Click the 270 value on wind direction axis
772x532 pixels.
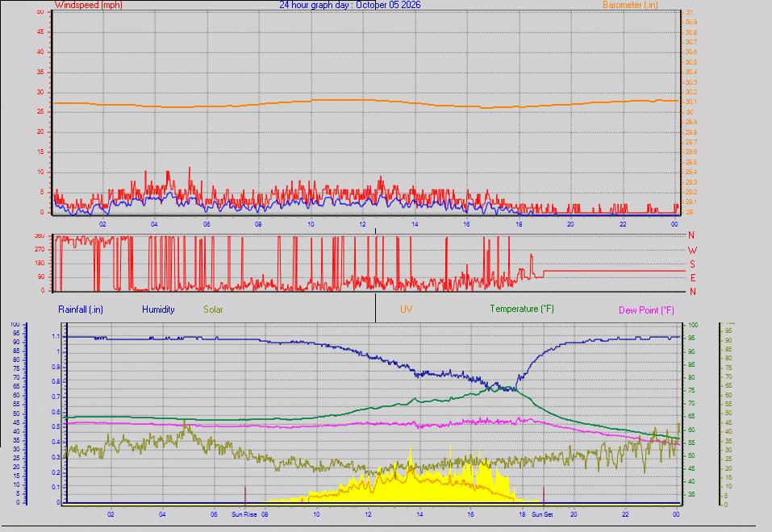point(40,250)
